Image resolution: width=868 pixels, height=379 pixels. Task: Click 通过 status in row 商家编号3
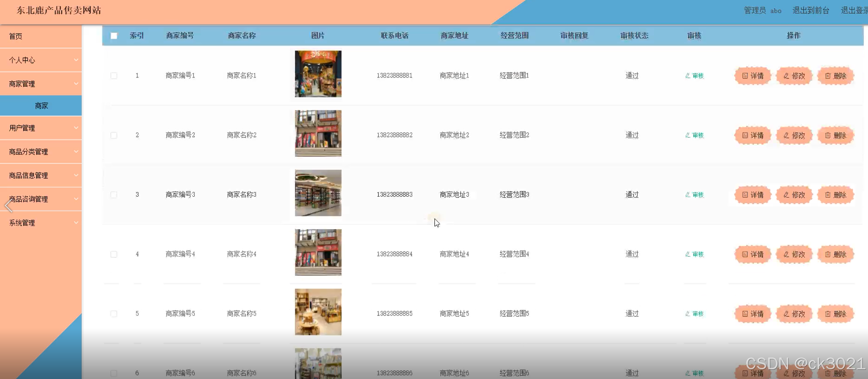(x=632, y=195)
